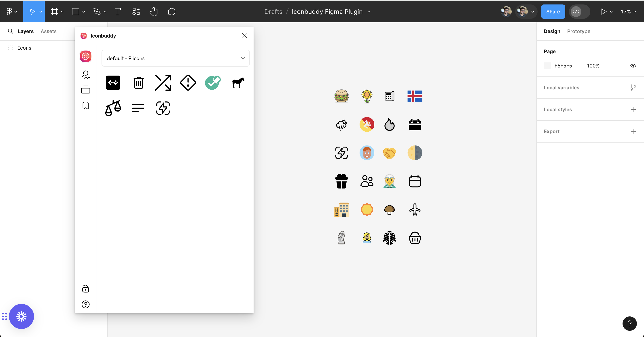The height and width of the screenshot is (337, 644).
Task: Open the default - 9 icons collection dropdown
Action: pos(176,58)
